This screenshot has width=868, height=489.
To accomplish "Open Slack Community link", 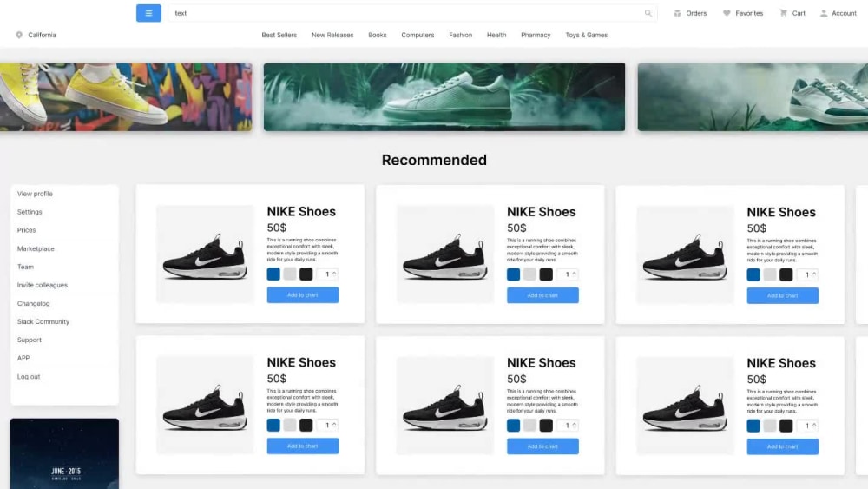I will click(43, 321).
